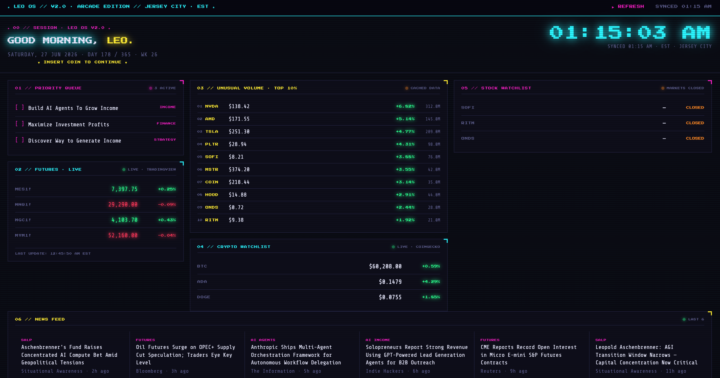Click the Refresh button in top bar
The height and width of the screenshot is (378, 720).
628,6
